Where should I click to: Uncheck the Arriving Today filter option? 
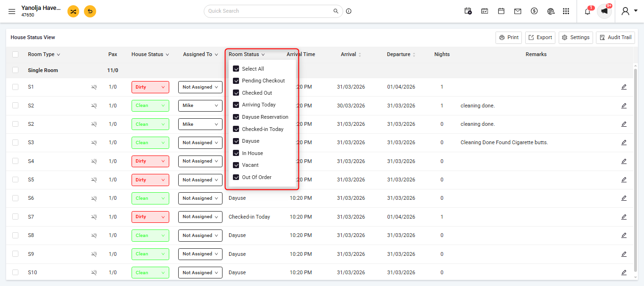click(236, 105)
